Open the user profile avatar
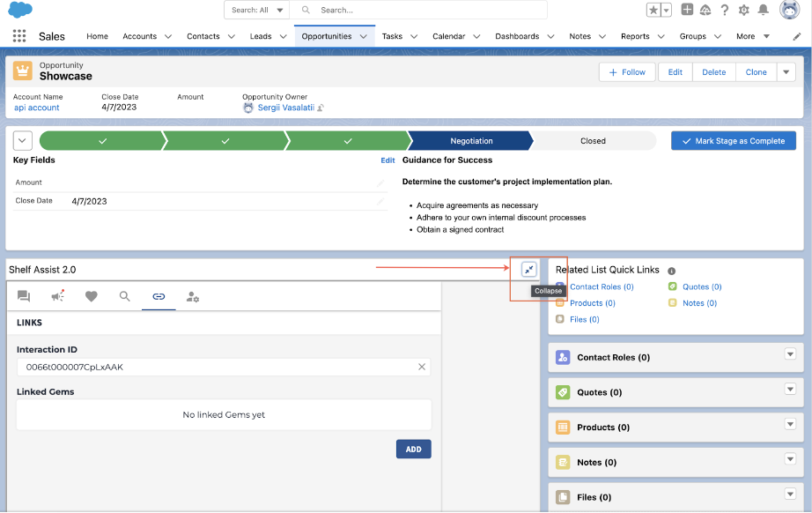Viewport: 812px width, 513px height. click(789, 10)
